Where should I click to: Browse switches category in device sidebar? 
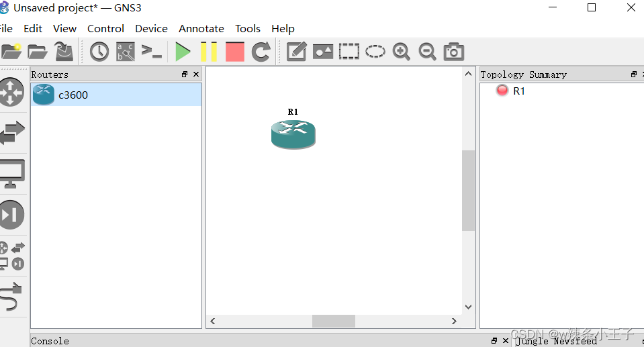pyautogui.click(x=12, y=133)
